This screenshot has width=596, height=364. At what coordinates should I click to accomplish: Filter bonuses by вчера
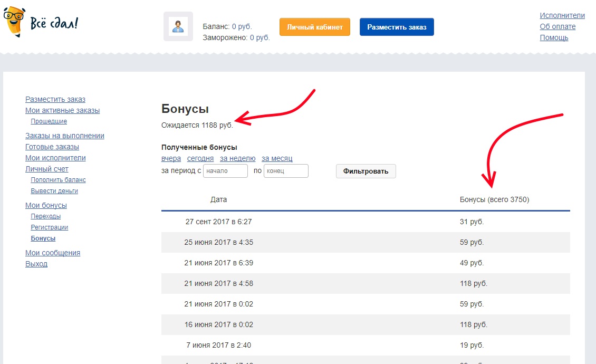click(x=171, y=158)
